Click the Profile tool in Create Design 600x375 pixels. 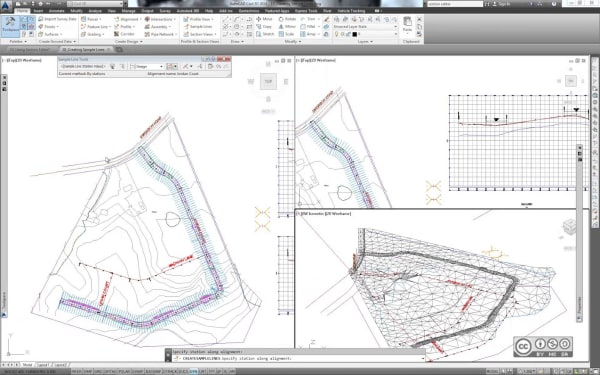click(x=124, y=26)
